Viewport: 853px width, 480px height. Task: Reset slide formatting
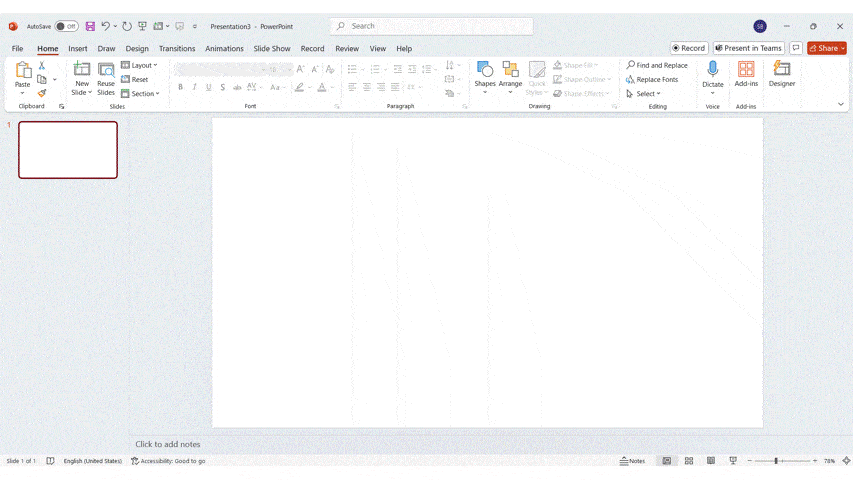[x=134, y=79]
